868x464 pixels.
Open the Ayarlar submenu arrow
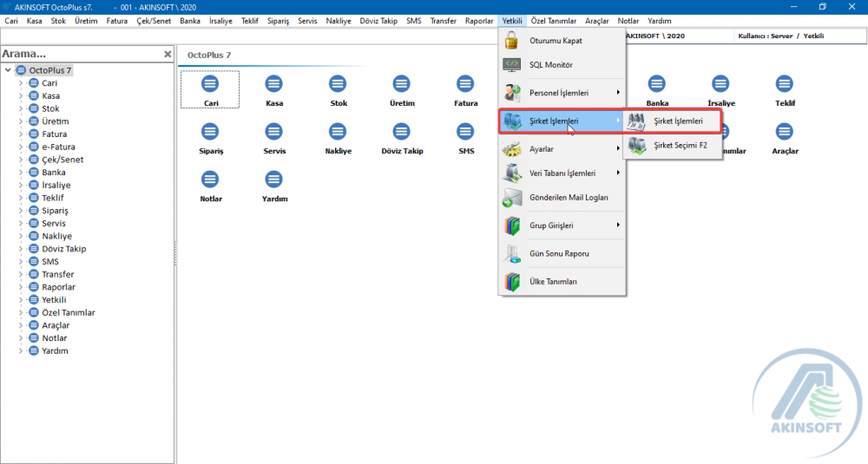click(x=618, y=148)
